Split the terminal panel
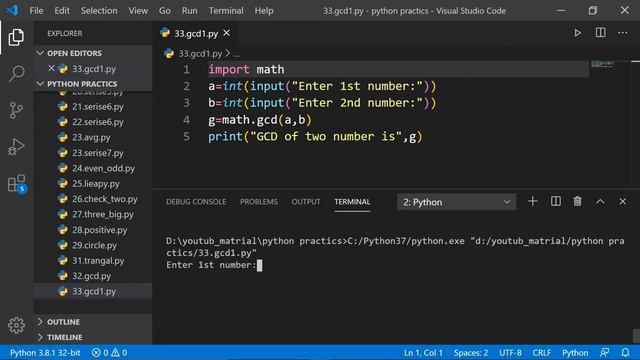 click(556, 201)
